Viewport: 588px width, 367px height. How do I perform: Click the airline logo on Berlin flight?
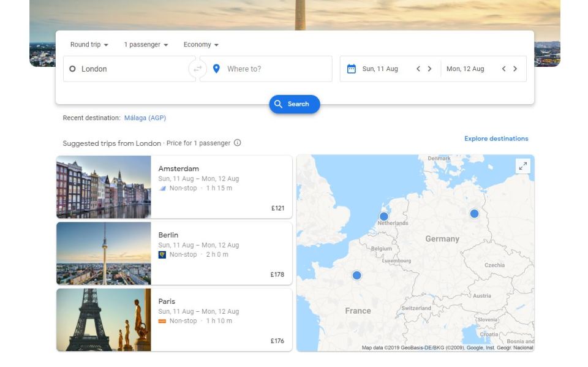coord(162,255)
